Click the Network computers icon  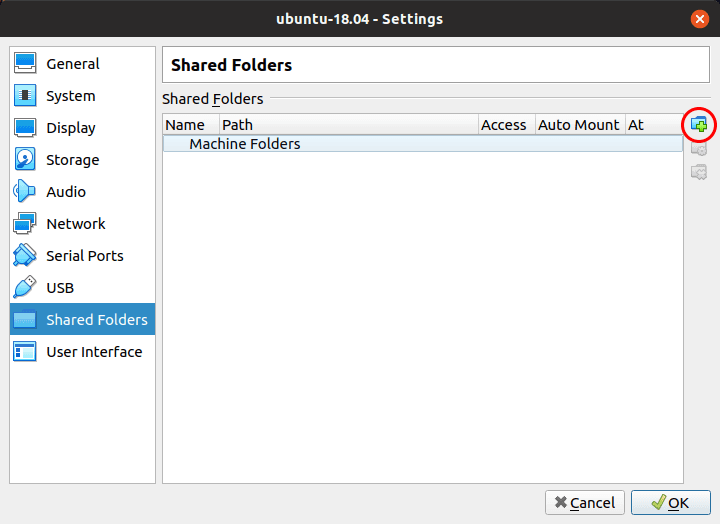[x=25, y=224]
